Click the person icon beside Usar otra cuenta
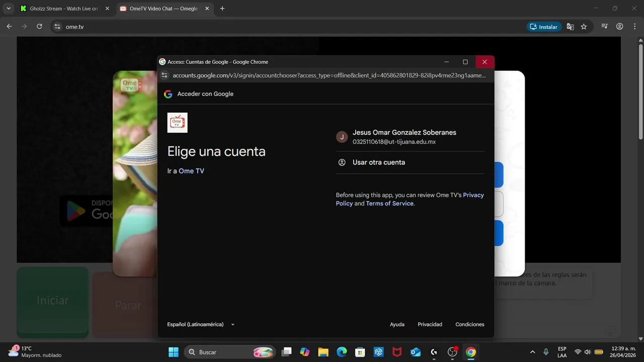The width and height of the screenshot is (644, 362). (342, 162)
